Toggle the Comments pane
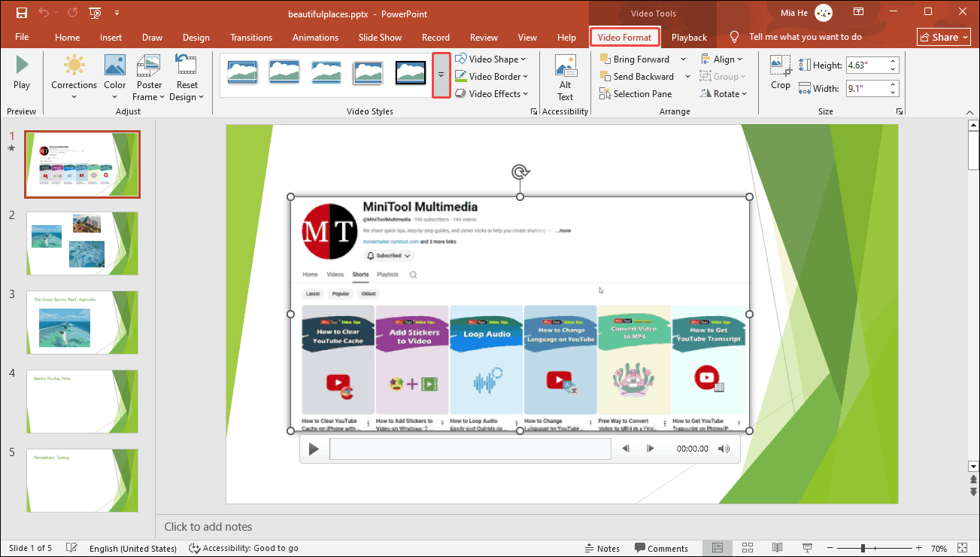Screen dimensions: 980x557 [x=662, y=548]
